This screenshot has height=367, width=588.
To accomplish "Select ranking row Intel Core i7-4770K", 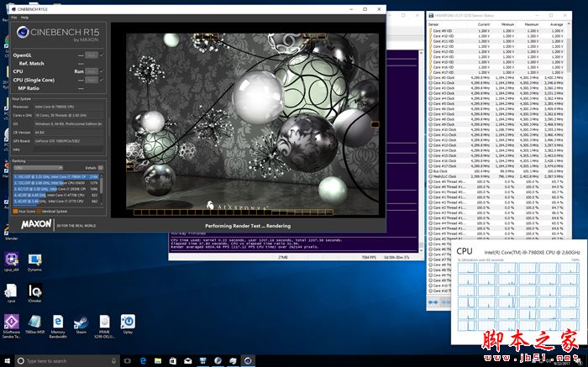I will [56, 195].
